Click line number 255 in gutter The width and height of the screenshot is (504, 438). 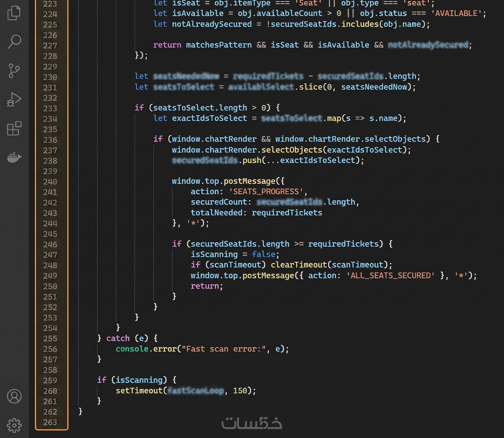pyautogui.click(x=50, y=339)
